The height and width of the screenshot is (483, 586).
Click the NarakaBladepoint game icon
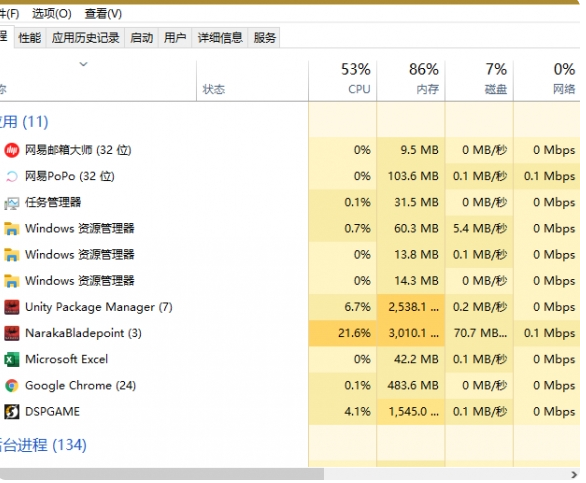[12, 333]
